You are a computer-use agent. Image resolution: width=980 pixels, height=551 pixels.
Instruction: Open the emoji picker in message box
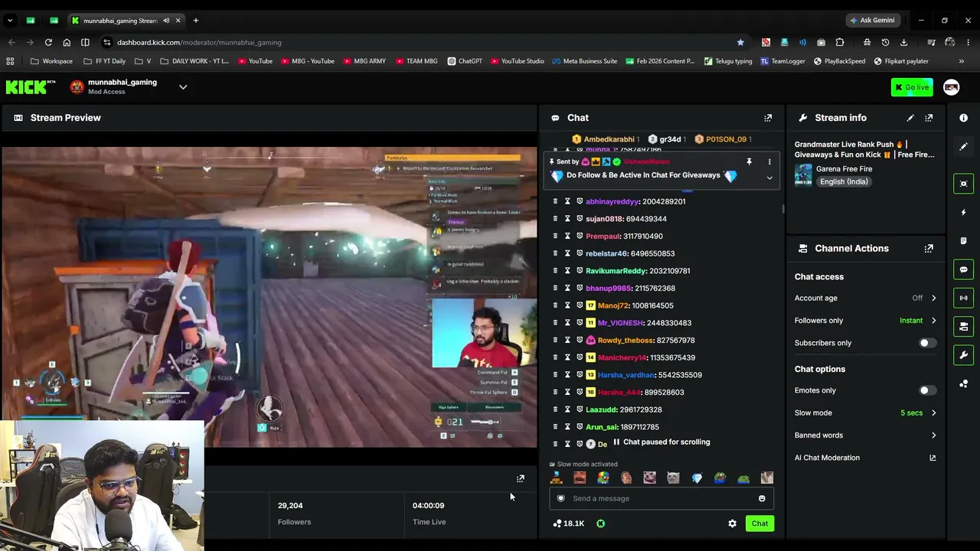click(x=762, y=499)
